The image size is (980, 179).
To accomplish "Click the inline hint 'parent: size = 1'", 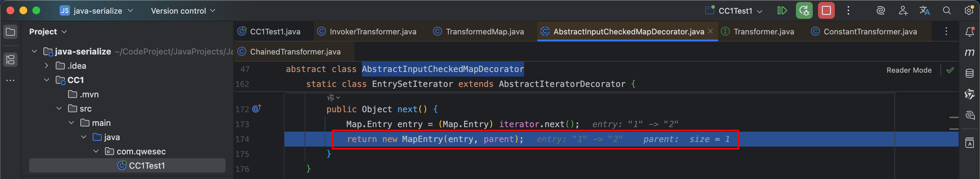I will point(686,139).
